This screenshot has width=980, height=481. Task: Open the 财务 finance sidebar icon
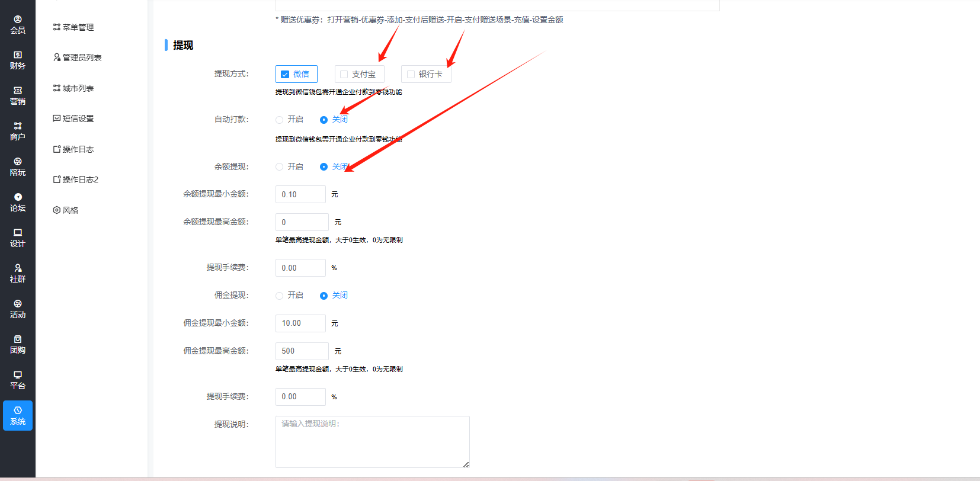click(x=18, y=60)
